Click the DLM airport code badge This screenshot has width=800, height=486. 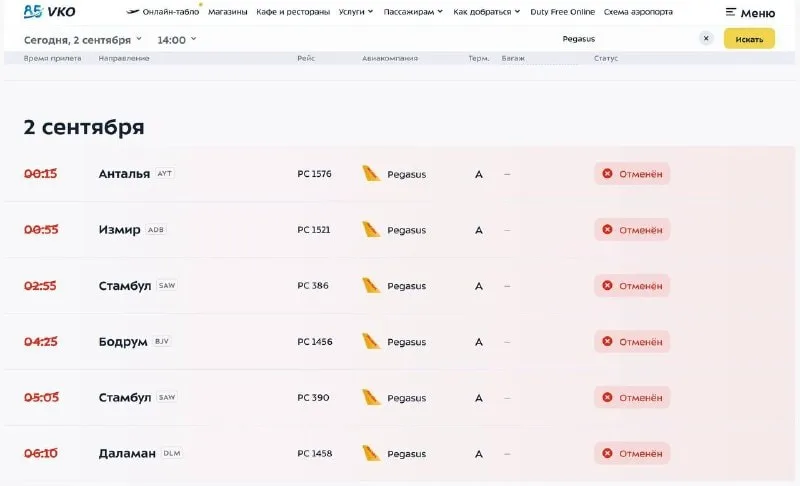pos(171,453)
